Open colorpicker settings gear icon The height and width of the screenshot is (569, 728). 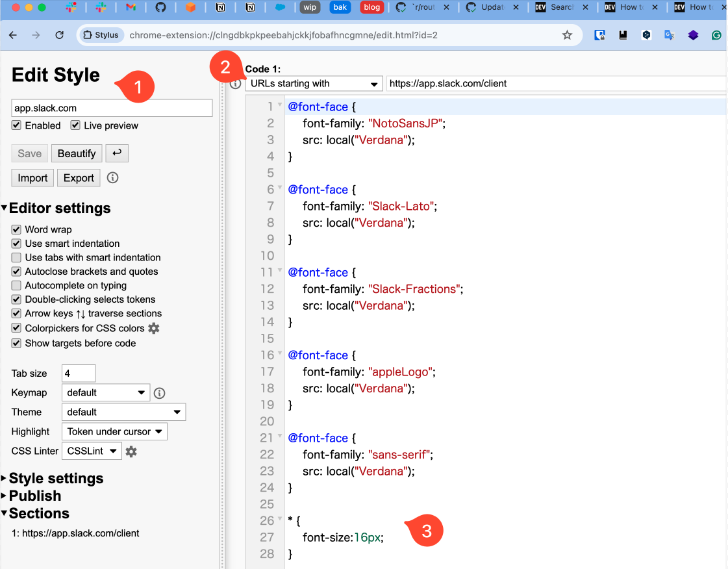click(154, 329)
